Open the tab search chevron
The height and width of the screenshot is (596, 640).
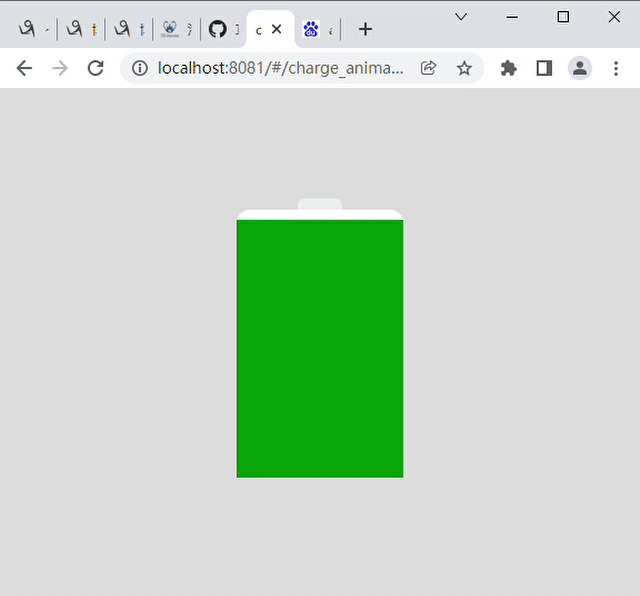point(461,17)
